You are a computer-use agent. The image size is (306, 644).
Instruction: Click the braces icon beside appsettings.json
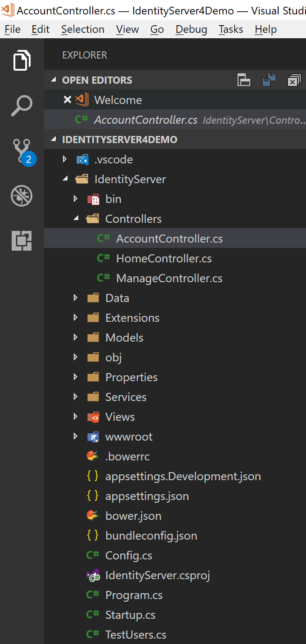pos(93,496)
